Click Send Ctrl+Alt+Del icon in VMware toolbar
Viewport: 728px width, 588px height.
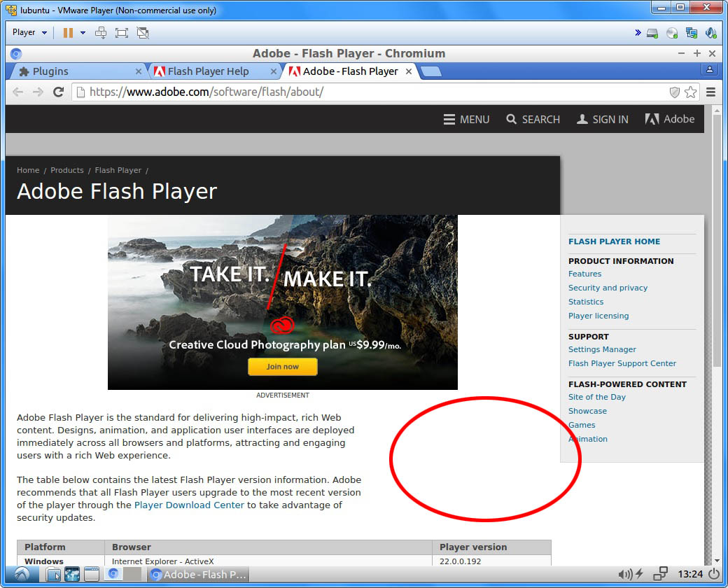tap(101, 32)
